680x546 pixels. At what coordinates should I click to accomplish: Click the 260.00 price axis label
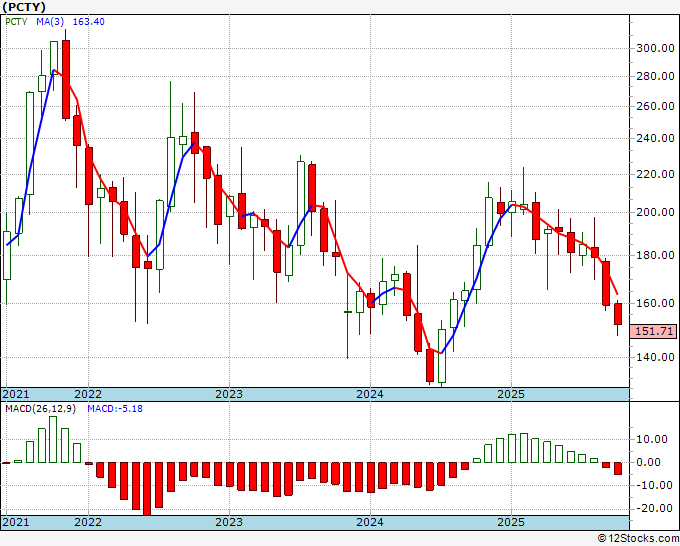[x=655, y=106]
